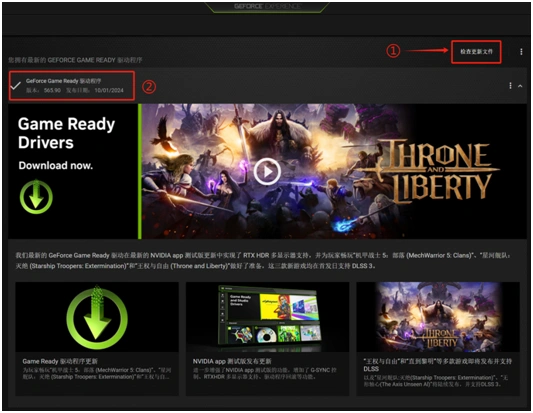The height and width of the screenshot is (413, 533).
Task: Click the driver description paragraph mentioning RTX HDR
Action: (263, 260)
